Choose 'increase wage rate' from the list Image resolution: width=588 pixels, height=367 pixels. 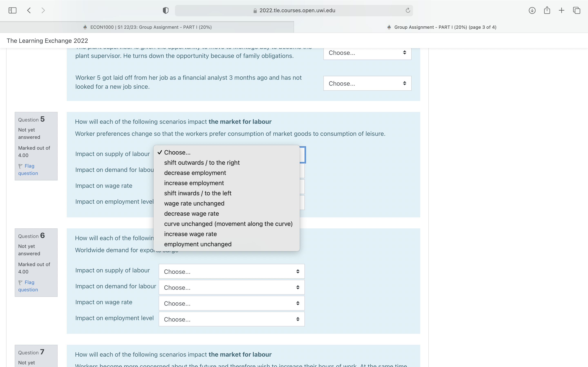[190, 234]
